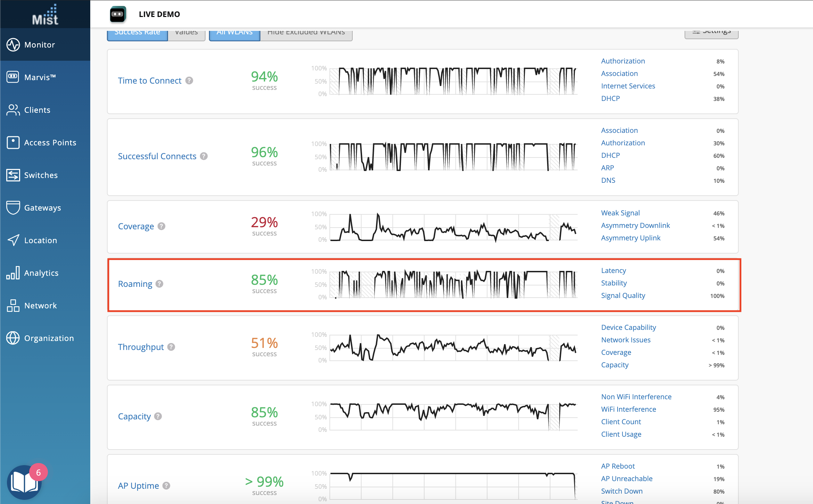Click the Clients people icon
This screenshot has height=504, width=813.
(x=13, y=110)
